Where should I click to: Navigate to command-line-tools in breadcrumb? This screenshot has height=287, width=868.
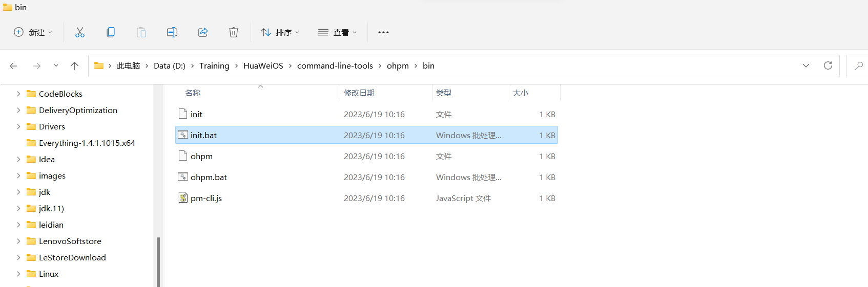[x=335, y=65]
